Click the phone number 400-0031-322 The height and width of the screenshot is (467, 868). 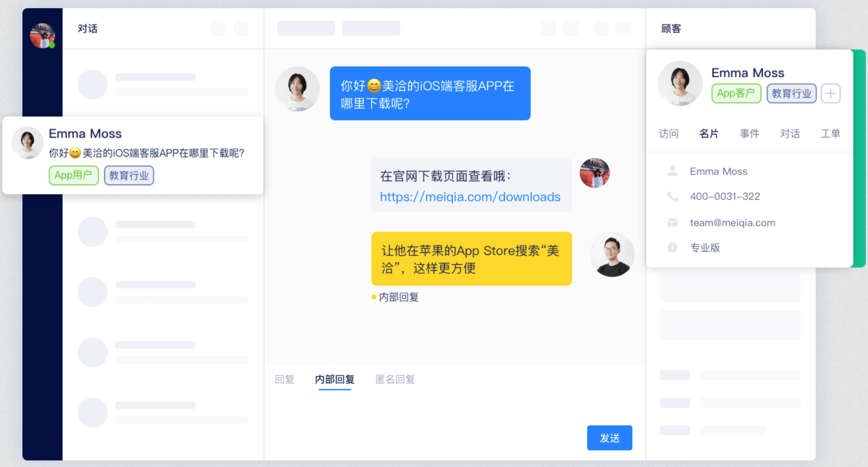pos(725,197)
